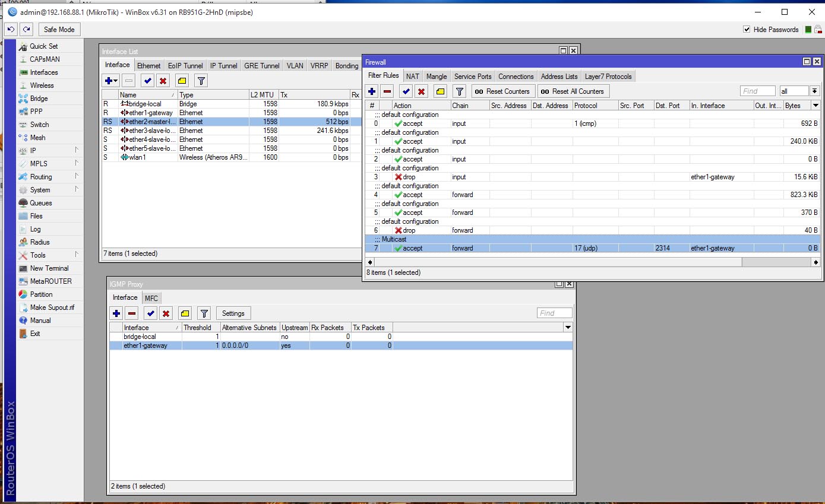
Task: Open the IGMP Proxy columns dropdown arrow
Action: pos(568,328)
